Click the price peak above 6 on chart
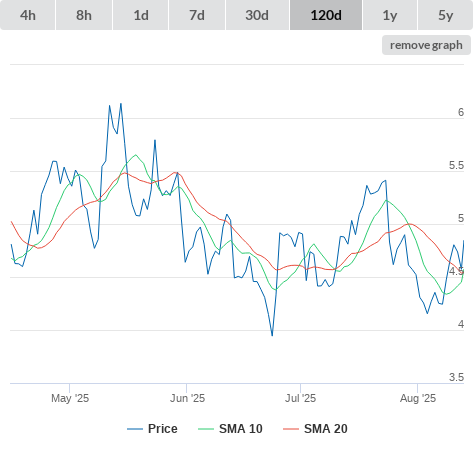 click(121, 104)
